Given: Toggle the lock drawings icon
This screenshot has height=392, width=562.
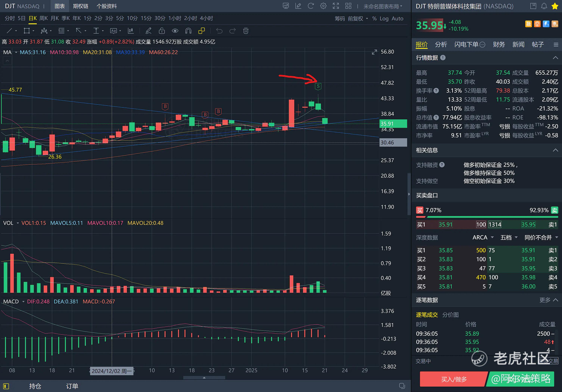Looking at the screenshot, I should tap(162, 31).
